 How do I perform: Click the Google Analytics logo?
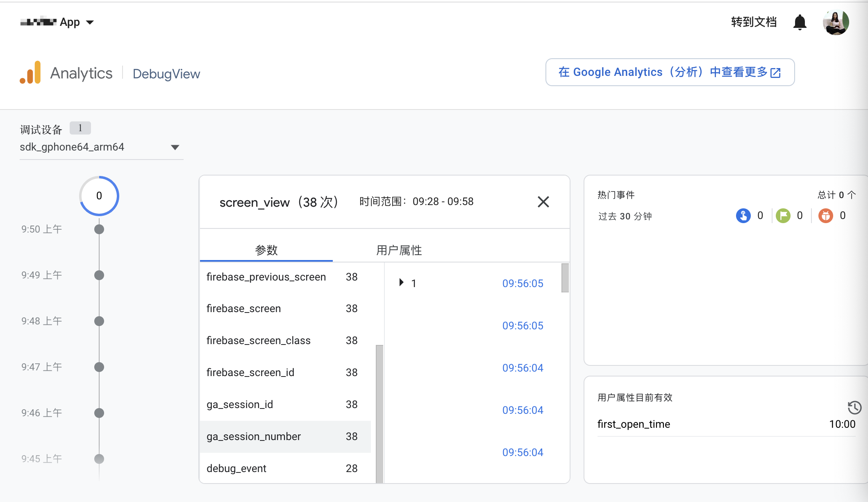(x=31, y=73)
